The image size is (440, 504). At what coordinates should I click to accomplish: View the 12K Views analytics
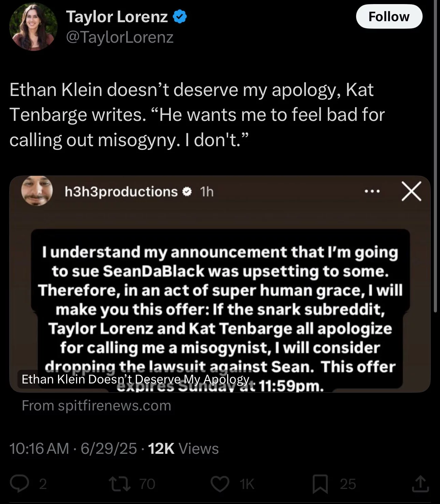(x=184, y=448)
